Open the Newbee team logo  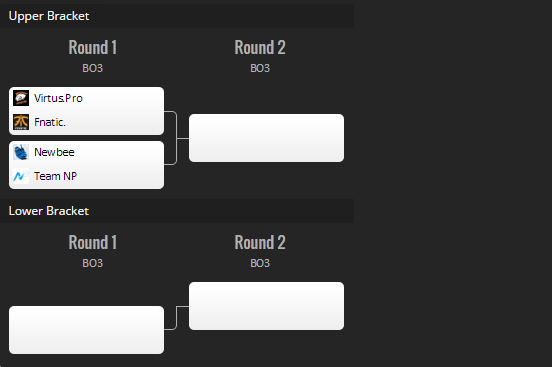pos(21,152)
